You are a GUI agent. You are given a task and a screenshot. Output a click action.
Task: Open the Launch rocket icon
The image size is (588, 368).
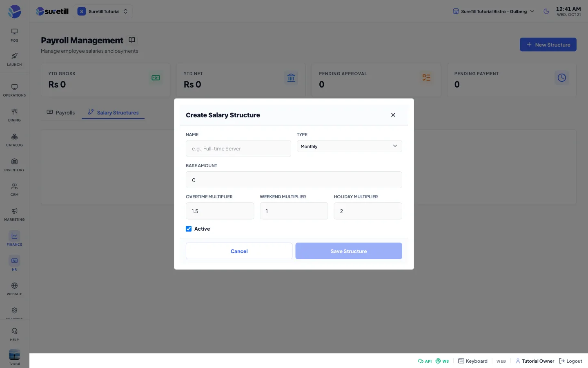click(x=14, y=59)
